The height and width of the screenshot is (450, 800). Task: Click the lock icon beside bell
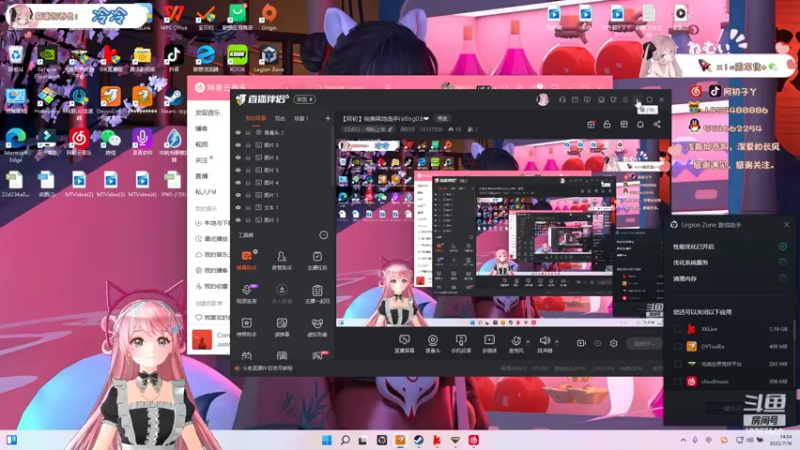[607, 124]
